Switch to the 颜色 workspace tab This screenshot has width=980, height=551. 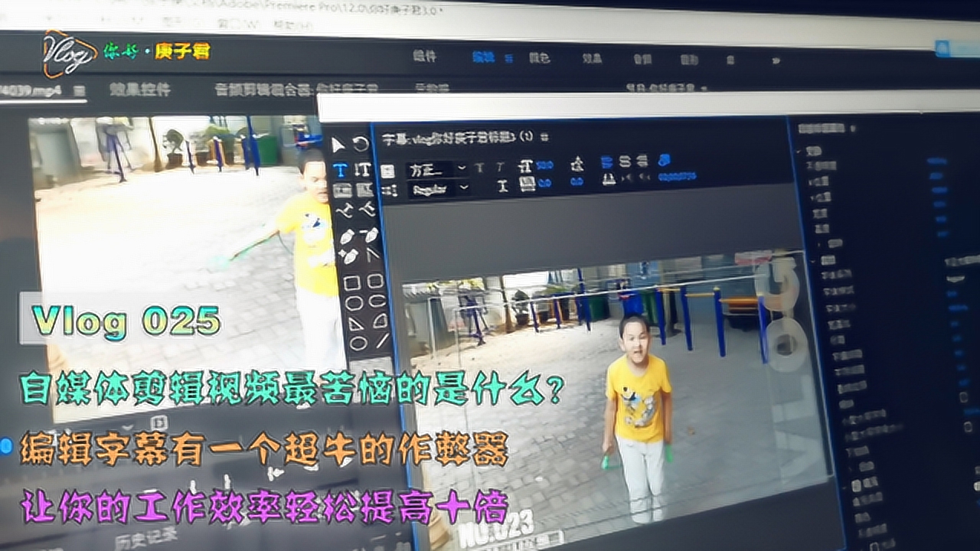539,57
